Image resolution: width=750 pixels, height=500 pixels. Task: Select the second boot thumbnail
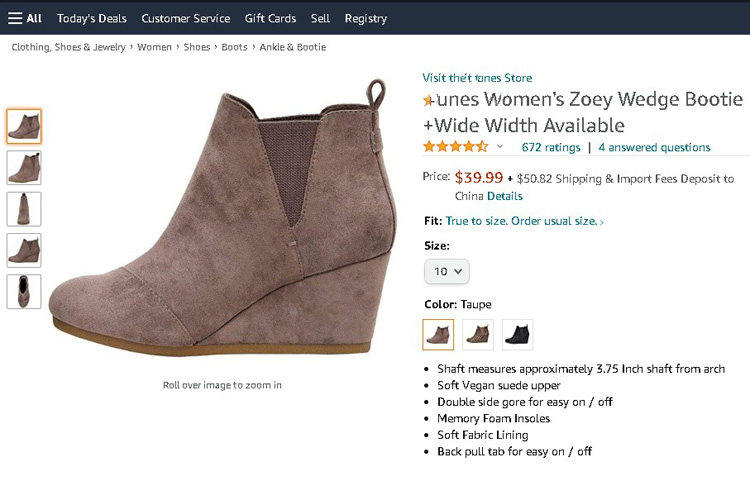point(24,167)
